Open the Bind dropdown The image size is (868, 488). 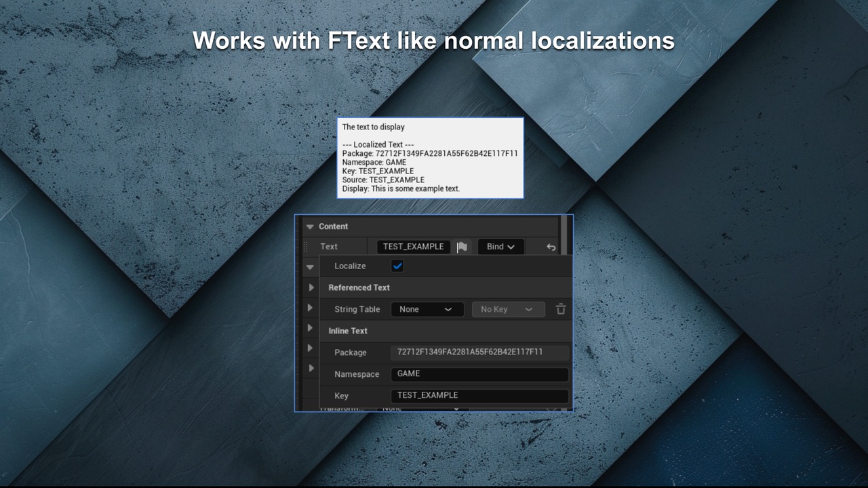pos(500,247)
